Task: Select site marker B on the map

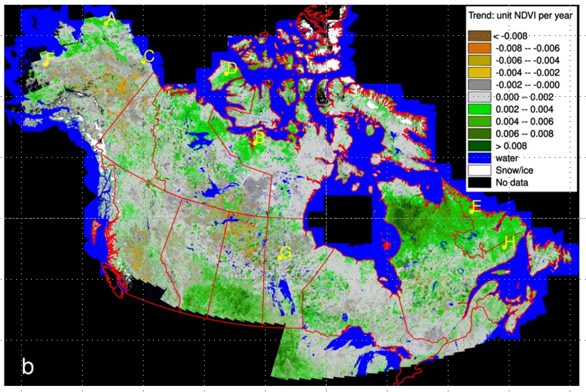Action: click(x=253, y=135)
